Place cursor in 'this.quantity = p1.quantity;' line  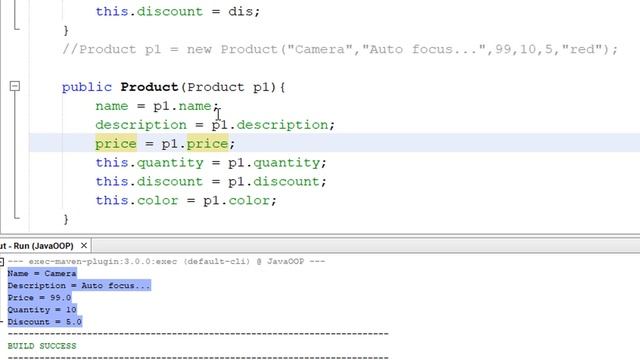coord(211,162)
